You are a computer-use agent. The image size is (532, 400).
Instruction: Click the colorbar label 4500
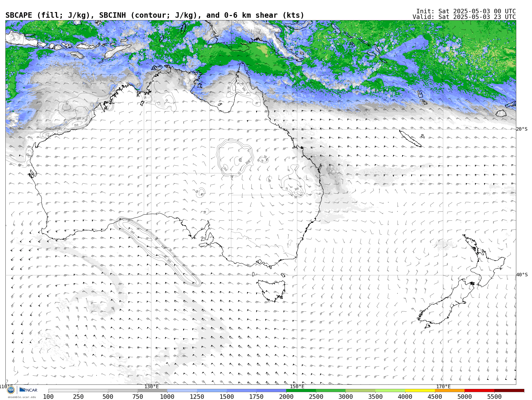(435, 397)
